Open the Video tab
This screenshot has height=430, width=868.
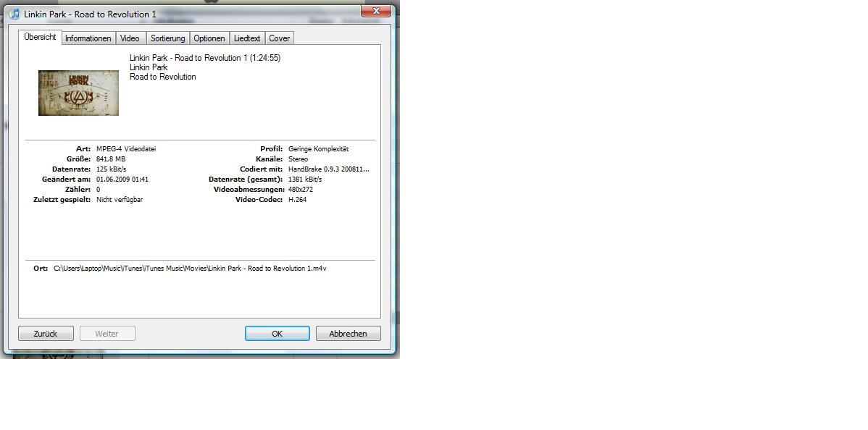click(130, 38)
